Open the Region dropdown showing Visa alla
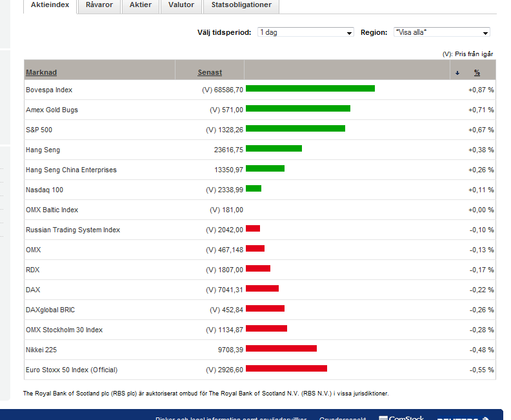Screen dimensions: 511x420 click(x=441, y=32)
